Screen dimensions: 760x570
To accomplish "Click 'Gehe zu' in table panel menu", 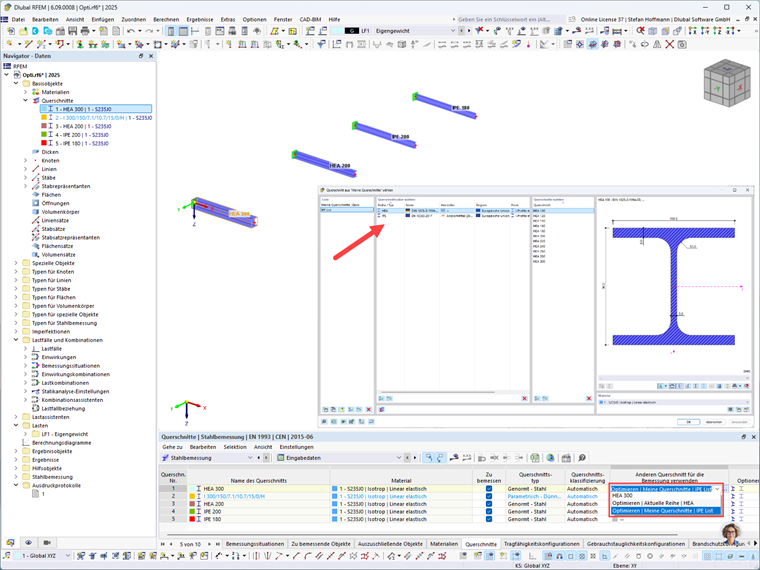I will coord(172,447).
